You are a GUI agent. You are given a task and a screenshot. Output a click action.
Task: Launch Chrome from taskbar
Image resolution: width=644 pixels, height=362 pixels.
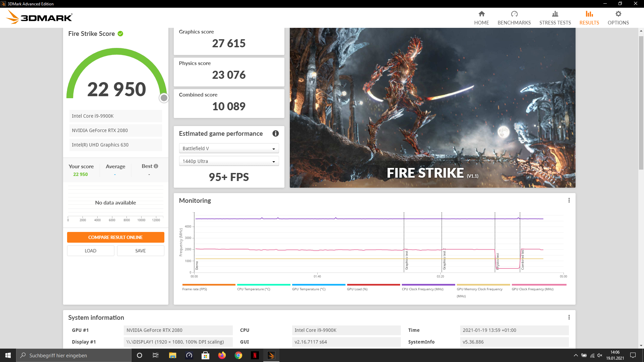tap(238, 355)
